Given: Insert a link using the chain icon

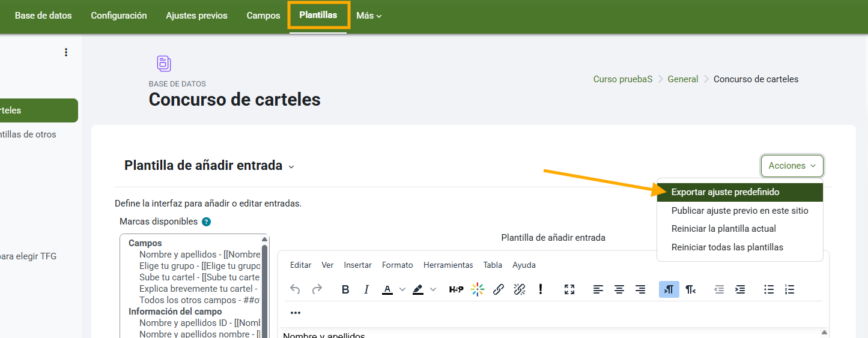Looking at the screenshot, I should [498, 289].
